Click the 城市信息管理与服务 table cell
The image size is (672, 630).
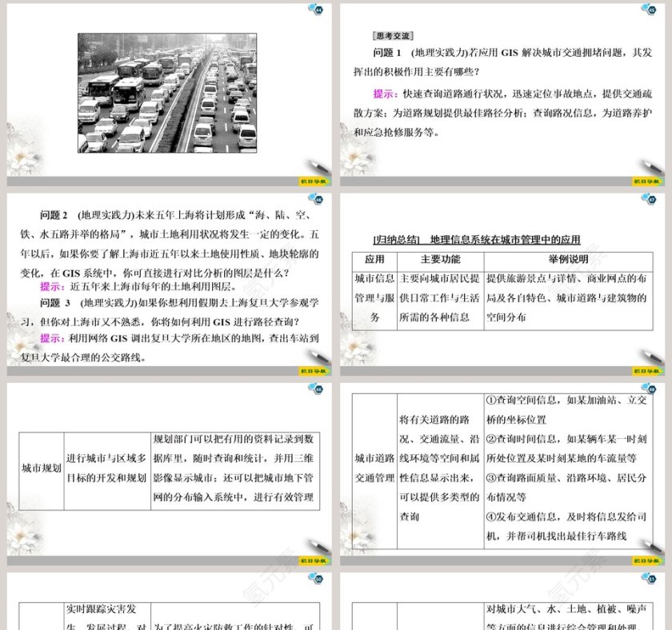click(x=374, y=297)
